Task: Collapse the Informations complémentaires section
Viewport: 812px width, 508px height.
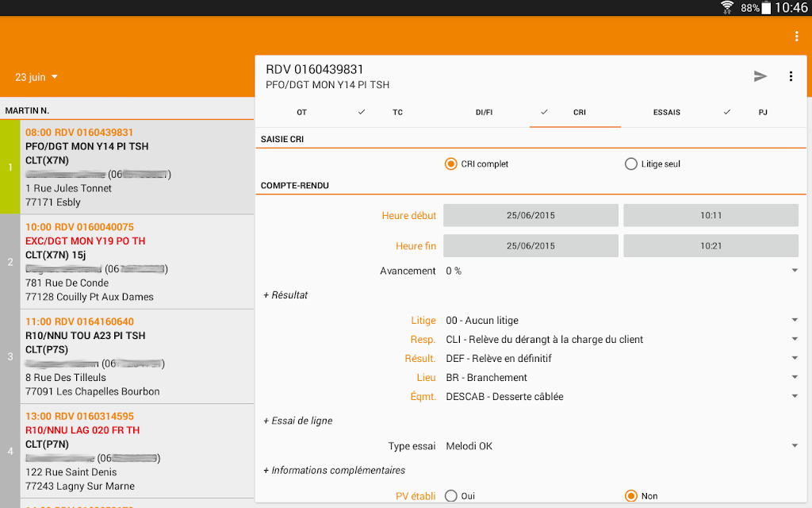Action: (334, 470)
